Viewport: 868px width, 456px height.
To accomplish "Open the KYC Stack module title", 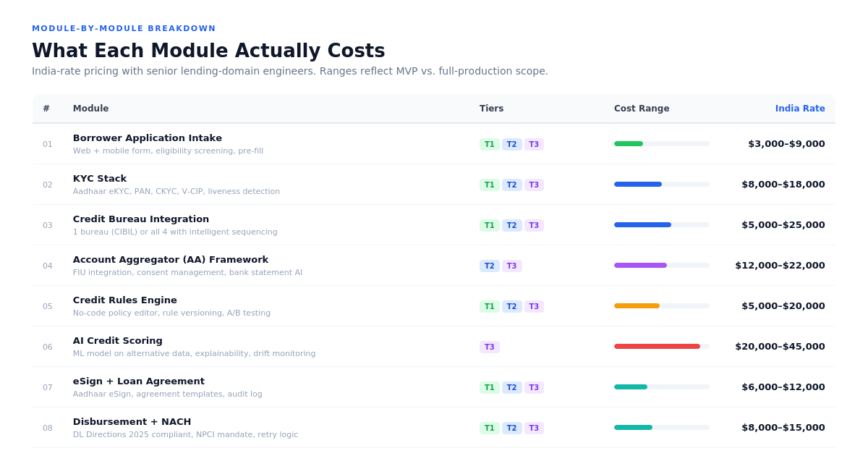I will (x=100, y=179).
